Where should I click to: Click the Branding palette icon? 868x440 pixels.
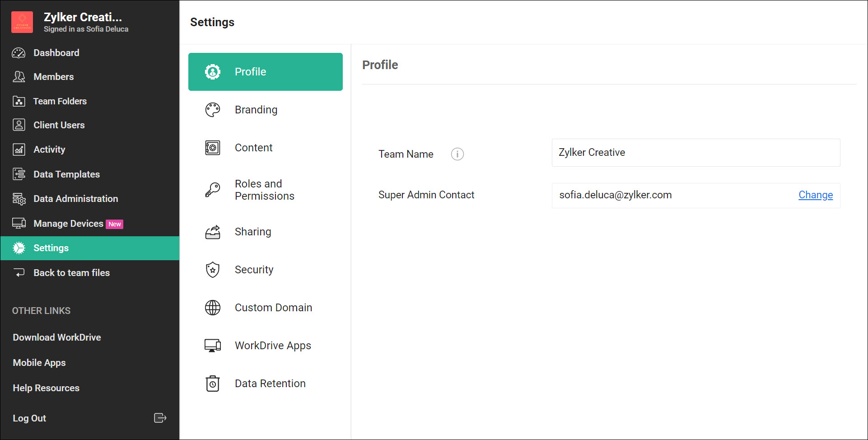[x=212, y=110]
